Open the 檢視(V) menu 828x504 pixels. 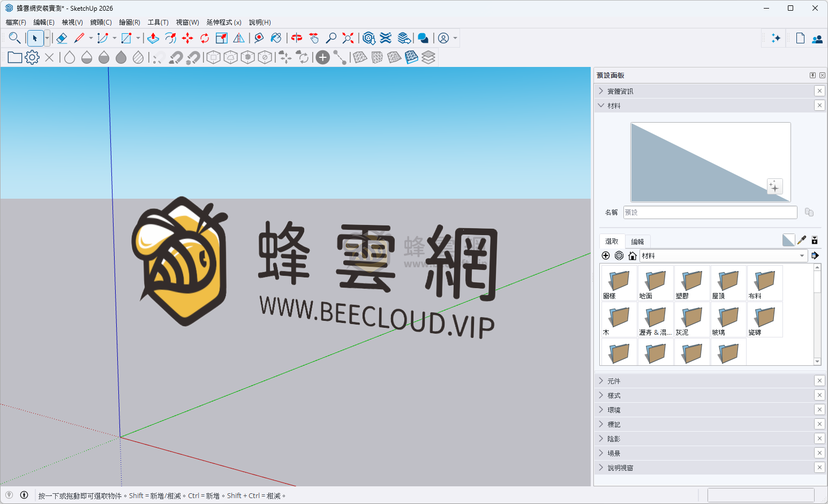pos(72,22)
